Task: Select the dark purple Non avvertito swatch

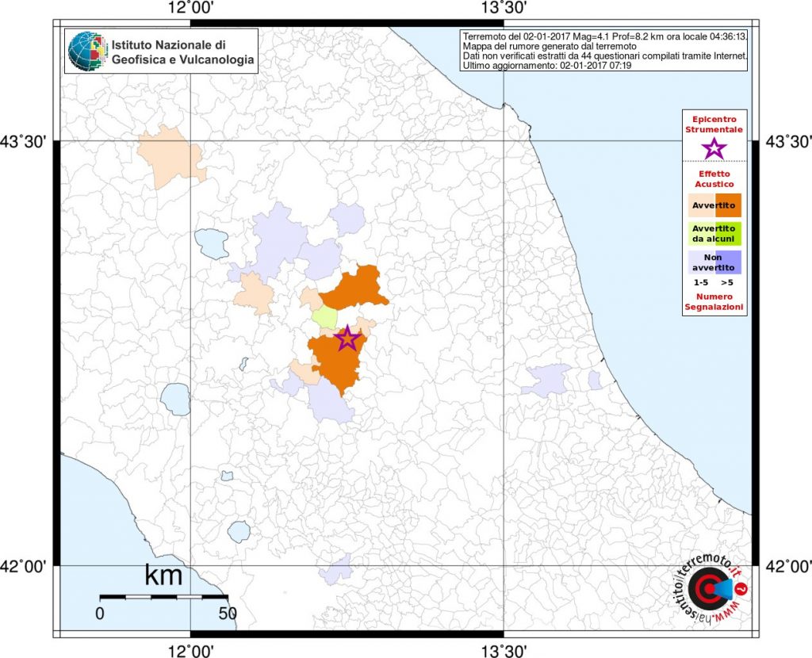Action: (728, 262)
